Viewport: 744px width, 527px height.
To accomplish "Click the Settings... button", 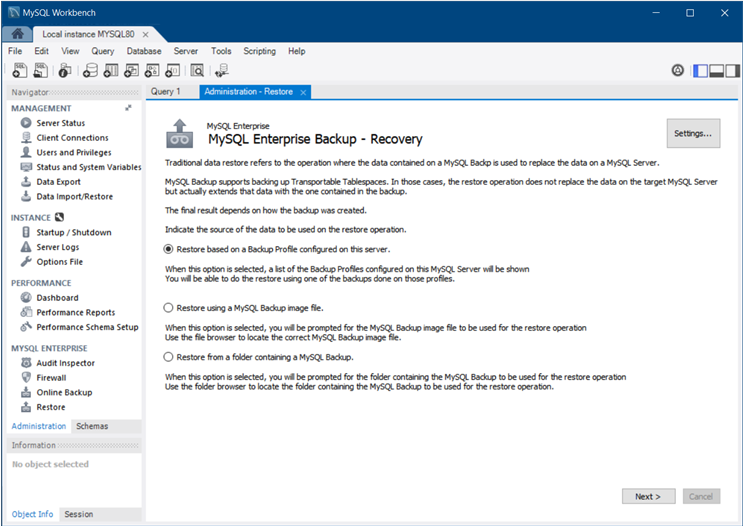I will [x=693, y=133].
